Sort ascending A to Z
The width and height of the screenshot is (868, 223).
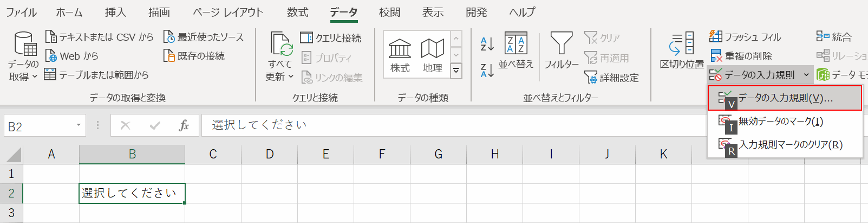coord(487,44)
